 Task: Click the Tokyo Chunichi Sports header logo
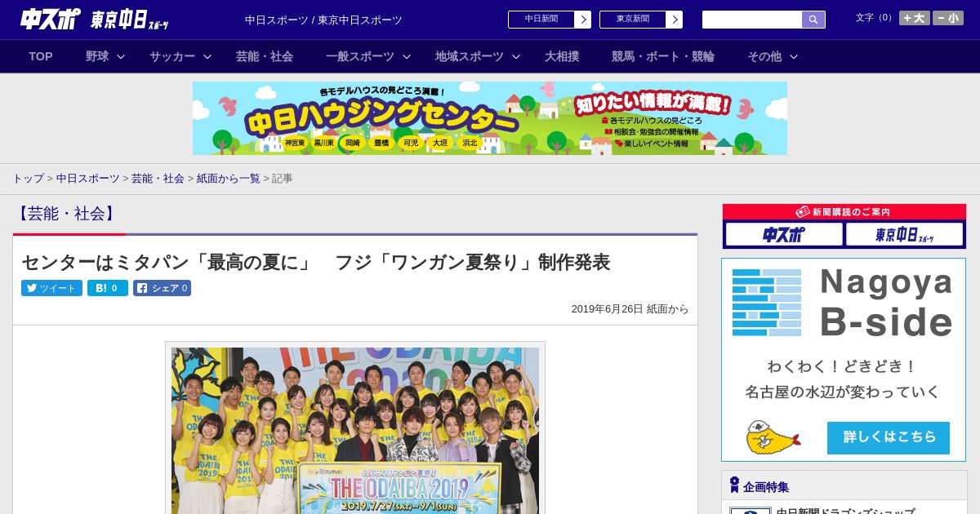coord(130,20)
